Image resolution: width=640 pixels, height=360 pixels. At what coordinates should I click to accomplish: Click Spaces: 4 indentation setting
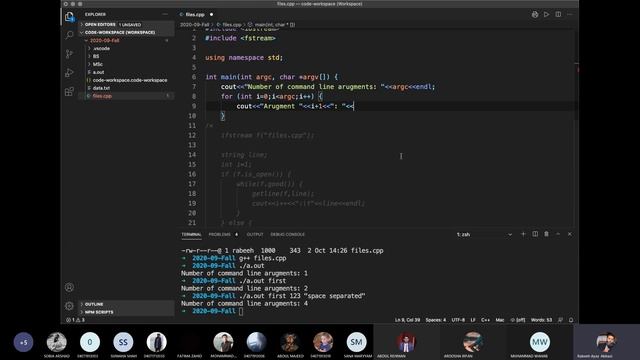pos(436,320)
